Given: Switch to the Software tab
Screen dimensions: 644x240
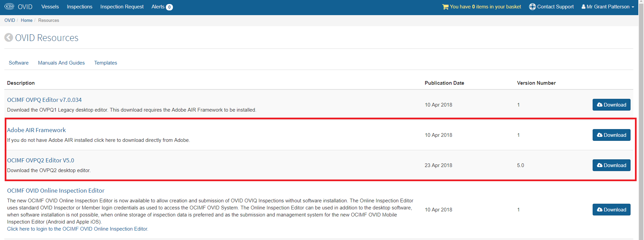Looking at the screenshot, I should (19, 63).
